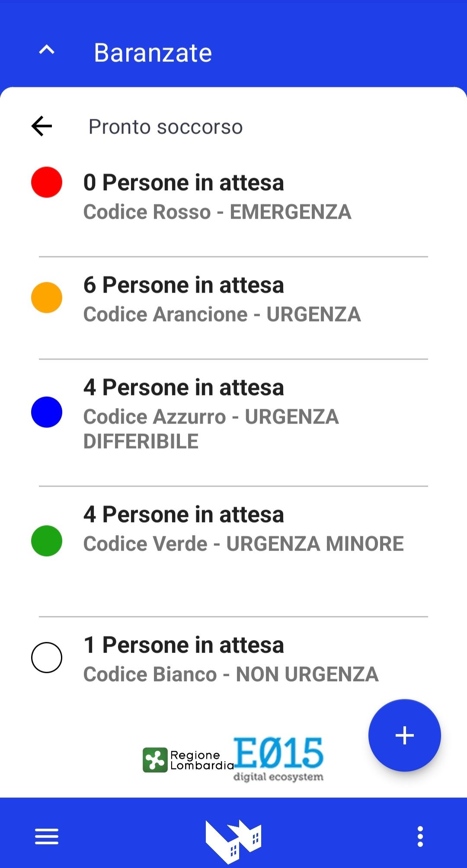Tap the E015 digital ecosystem logo

[278, 759]
